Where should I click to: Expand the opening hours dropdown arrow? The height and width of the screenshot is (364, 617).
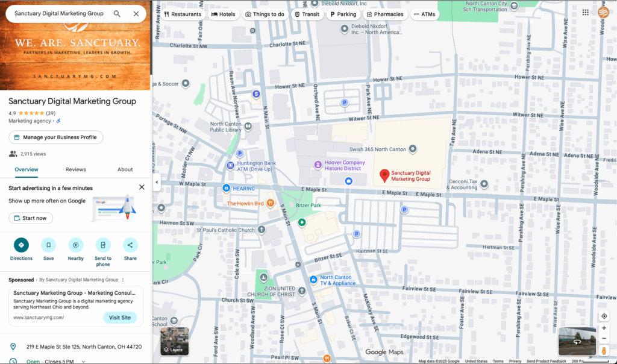[x=83, y=361]
